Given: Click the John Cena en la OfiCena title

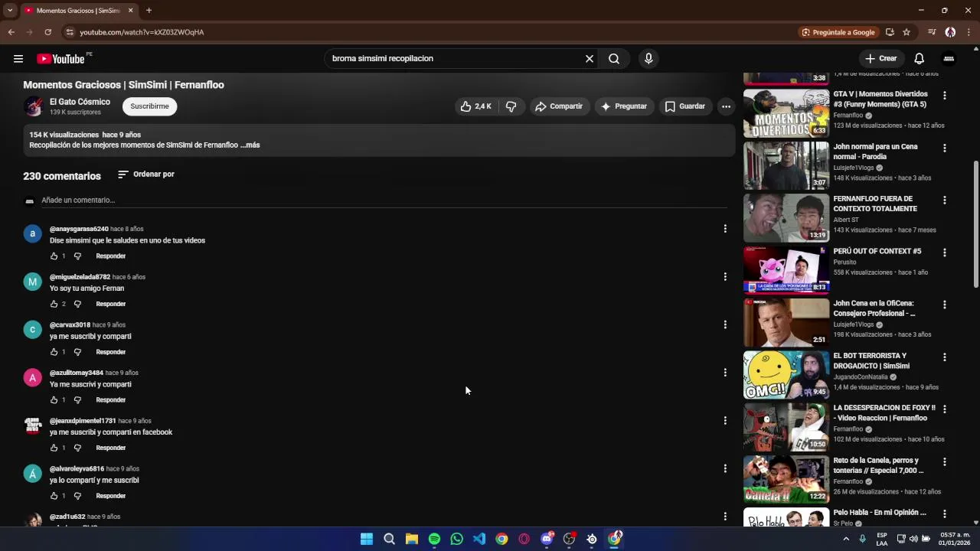Looking at the screenshot, I should pos(874,308).
